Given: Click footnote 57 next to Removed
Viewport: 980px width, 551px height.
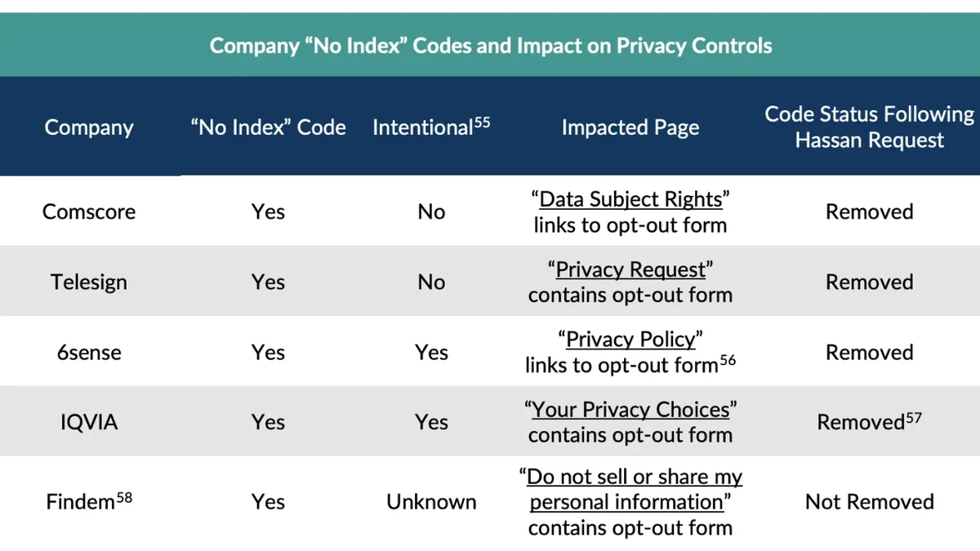Looking at the screenshot, I should pos(913,418).
